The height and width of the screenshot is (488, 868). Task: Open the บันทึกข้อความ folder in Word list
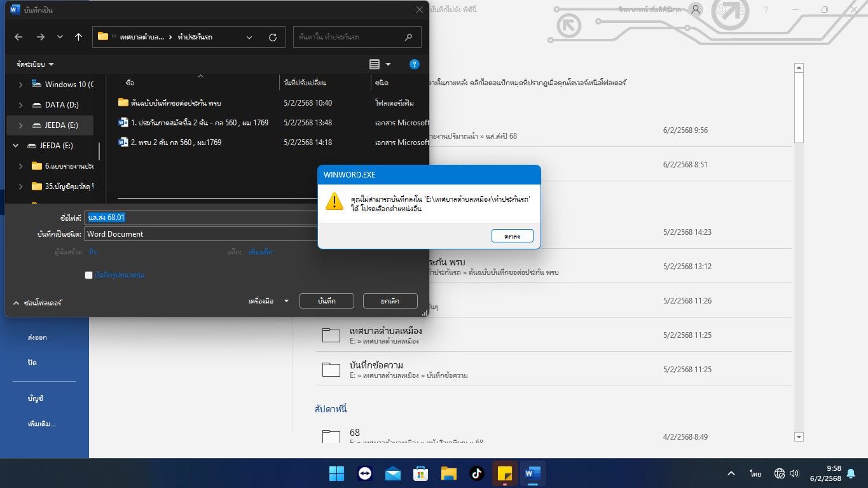(x=554, y=370)
